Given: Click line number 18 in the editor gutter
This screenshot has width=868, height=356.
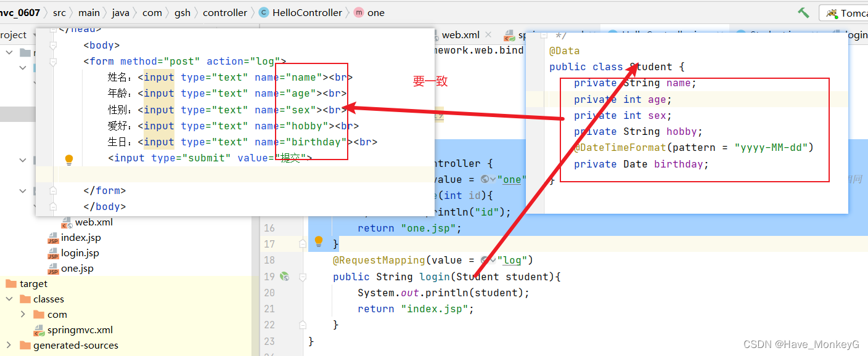Looking at the screenshot, I should [269, 260].
